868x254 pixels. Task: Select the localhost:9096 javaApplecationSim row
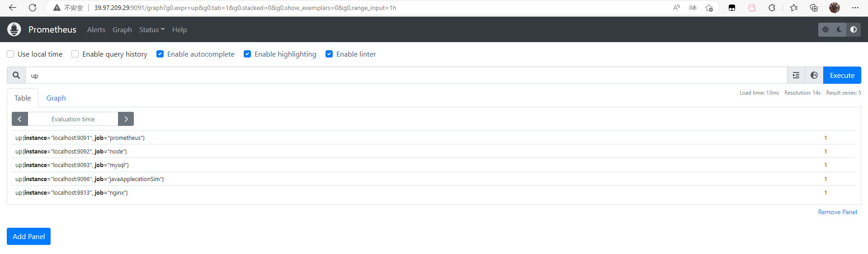click(434, 179)
